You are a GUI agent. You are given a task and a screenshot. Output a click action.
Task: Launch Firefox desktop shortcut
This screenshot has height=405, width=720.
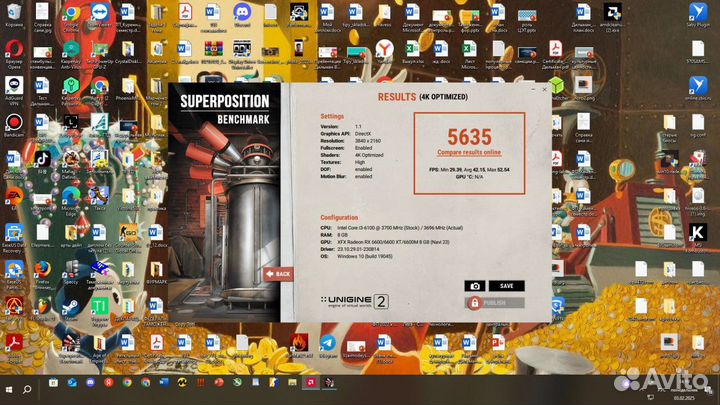pyautogui.click(x=42, y=275)
